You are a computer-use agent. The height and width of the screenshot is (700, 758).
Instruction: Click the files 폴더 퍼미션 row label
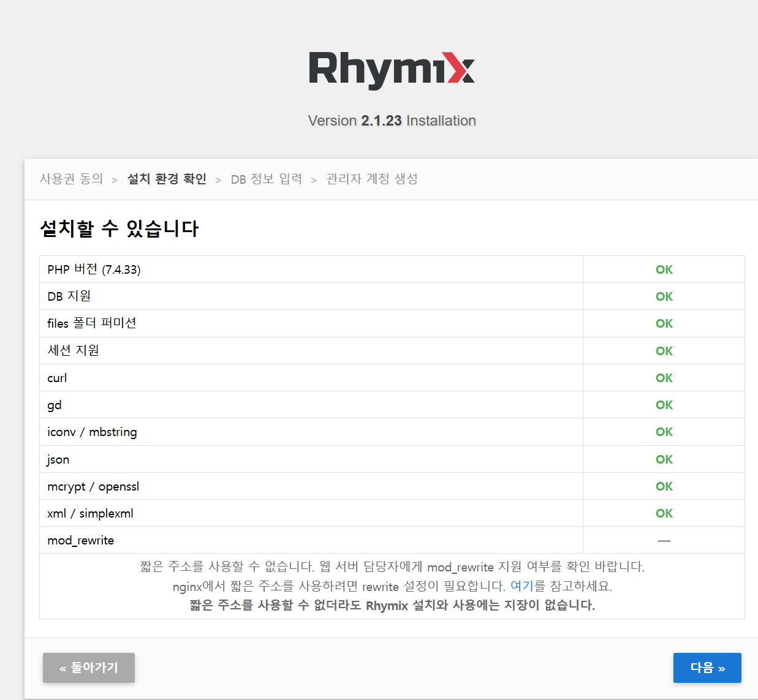[92, 323]
